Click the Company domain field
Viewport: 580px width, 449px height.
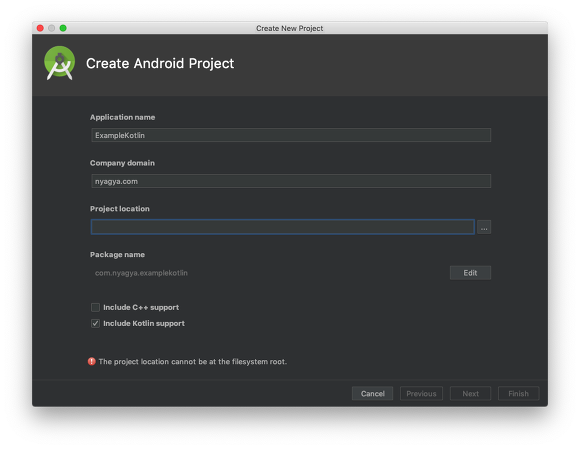coord(291,181)
